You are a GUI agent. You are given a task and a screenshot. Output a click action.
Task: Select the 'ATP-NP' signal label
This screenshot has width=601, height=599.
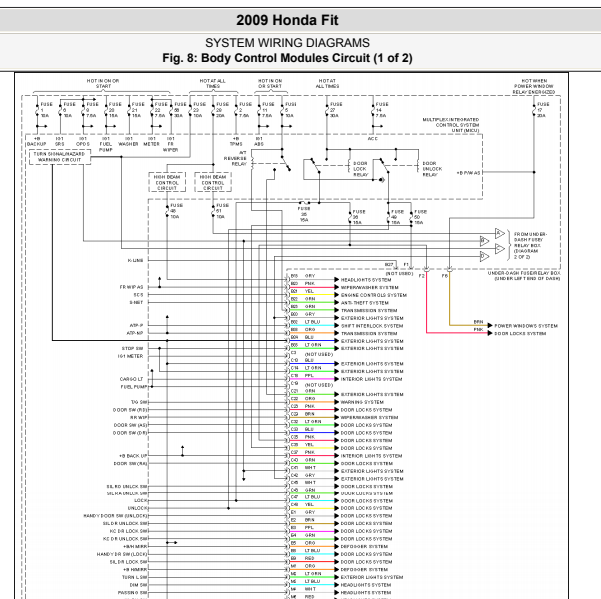click(x=135, y=333)
